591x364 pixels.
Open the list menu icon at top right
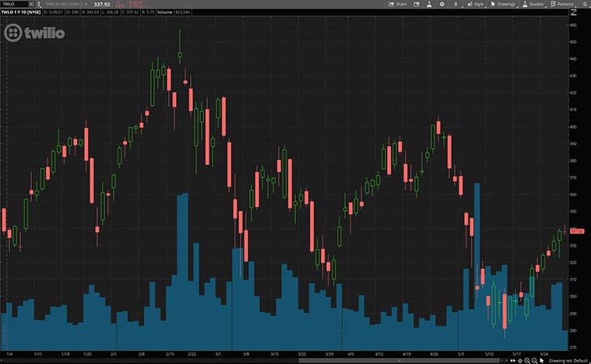click(x=583, y=4)
